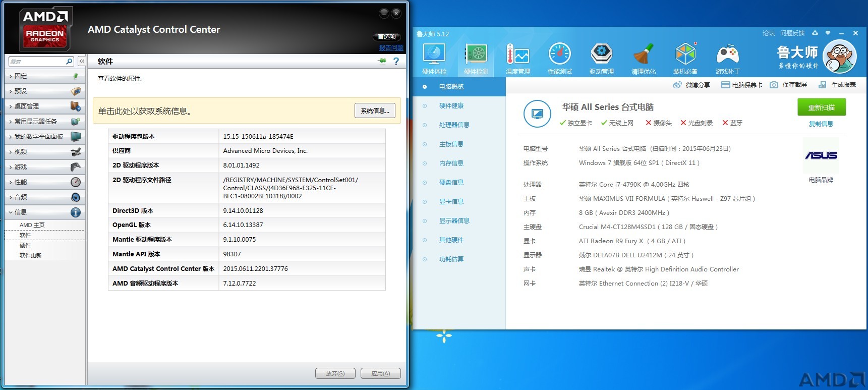The height and width of the screenshot is (390, 868).
Task: Select 硬件检测 hardware detection icon
Action: [476, 59]
